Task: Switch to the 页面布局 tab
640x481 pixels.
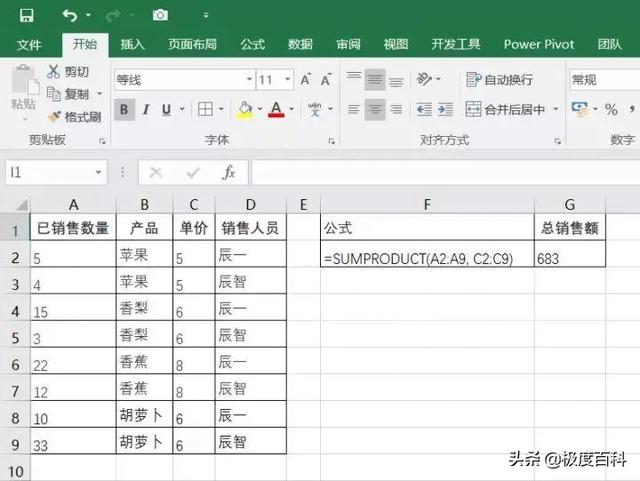Action: coord(192,44)
